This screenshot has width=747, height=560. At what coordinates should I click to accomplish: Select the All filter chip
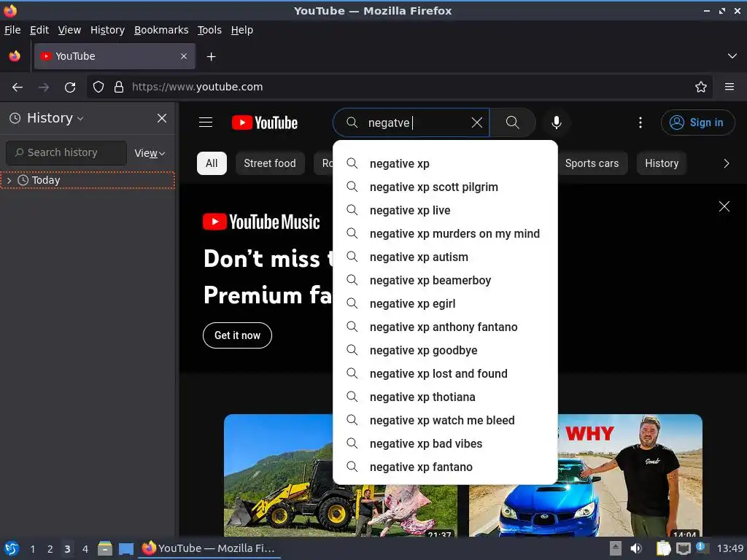click(212, 163)
